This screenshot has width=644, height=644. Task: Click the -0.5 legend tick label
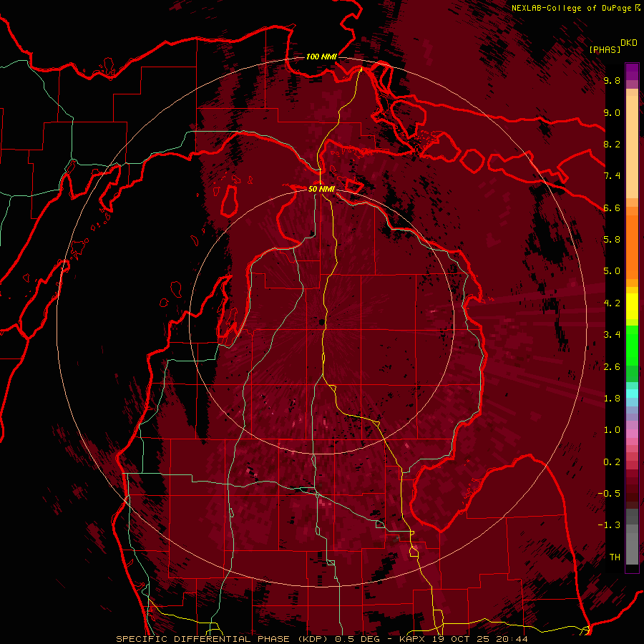[609, 494]
